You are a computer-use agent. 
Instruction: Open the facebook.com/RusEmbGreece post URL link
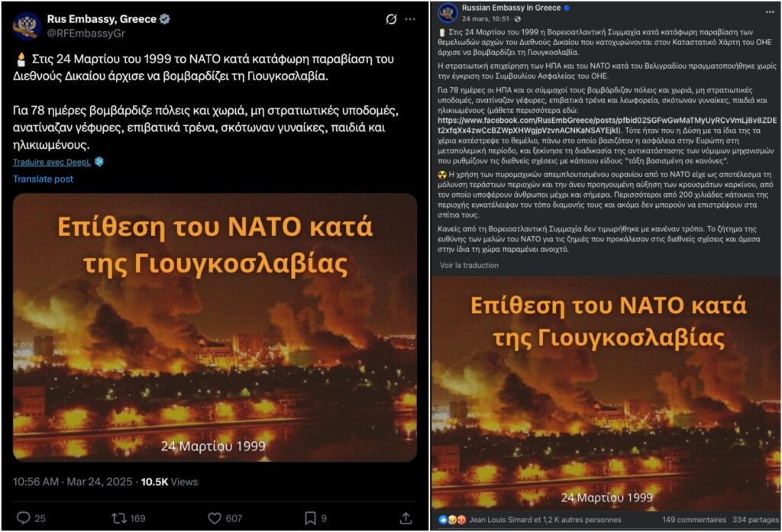coord(607,125)
